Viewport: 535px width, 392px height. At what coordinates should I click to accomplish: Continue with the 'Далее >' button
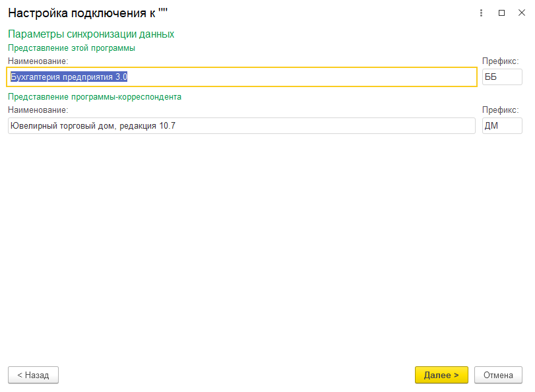[441, 375]
